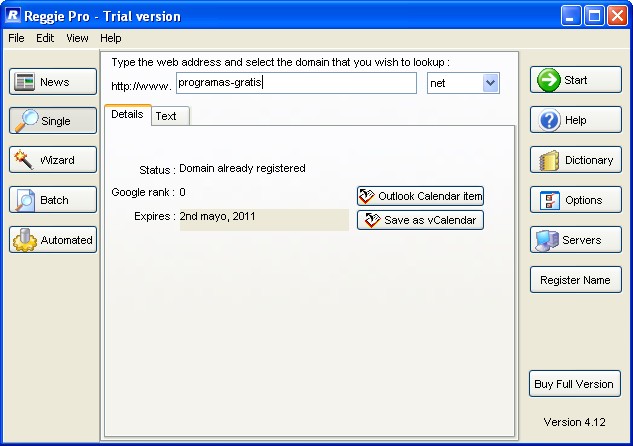
Task: Create Outlook Calendar item
Action: (420, 196)
